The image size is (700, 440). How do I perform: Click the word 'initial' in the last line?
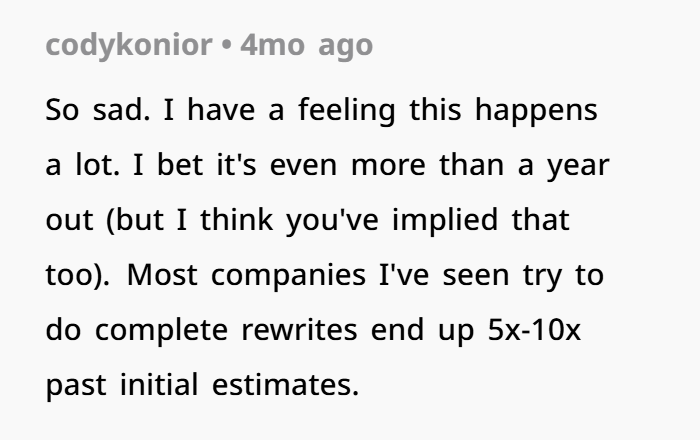pos(159,385)
